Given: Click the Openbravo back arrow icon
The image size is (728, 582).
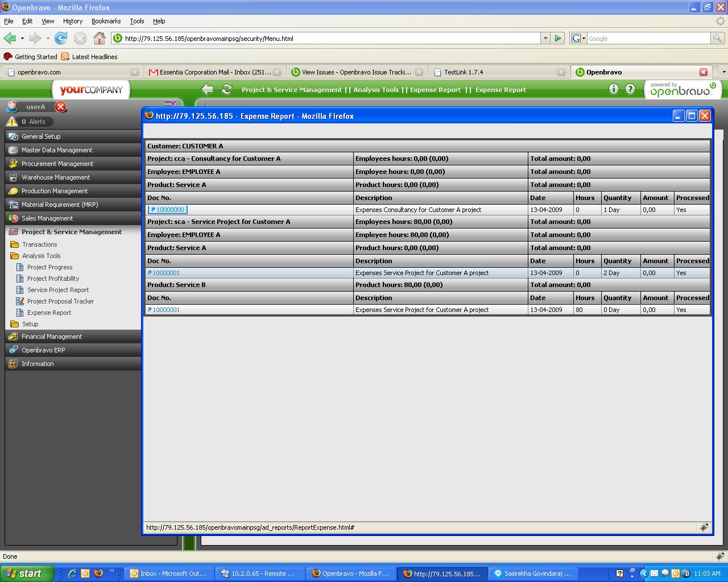Looking at the screenshot, I should click(208, 89).
